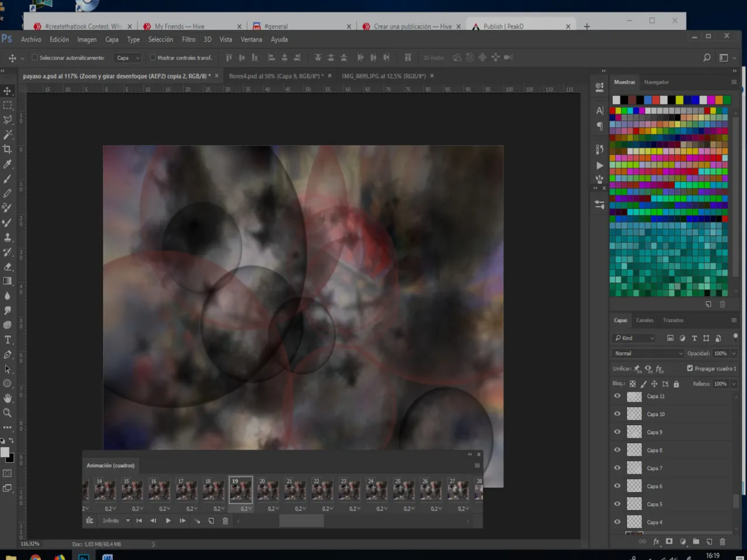Open the Infinito loop options dropdown

[116, 521]
